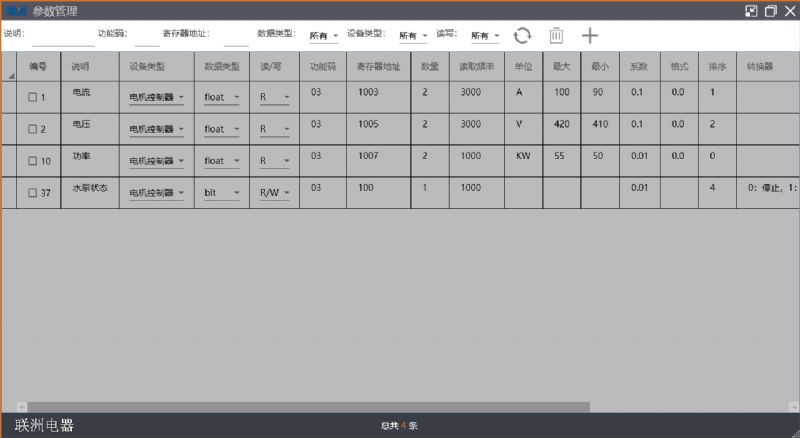Click the restore window icon in title bar
The height and width of the screenshot is (438, 800).
[770, 11]
